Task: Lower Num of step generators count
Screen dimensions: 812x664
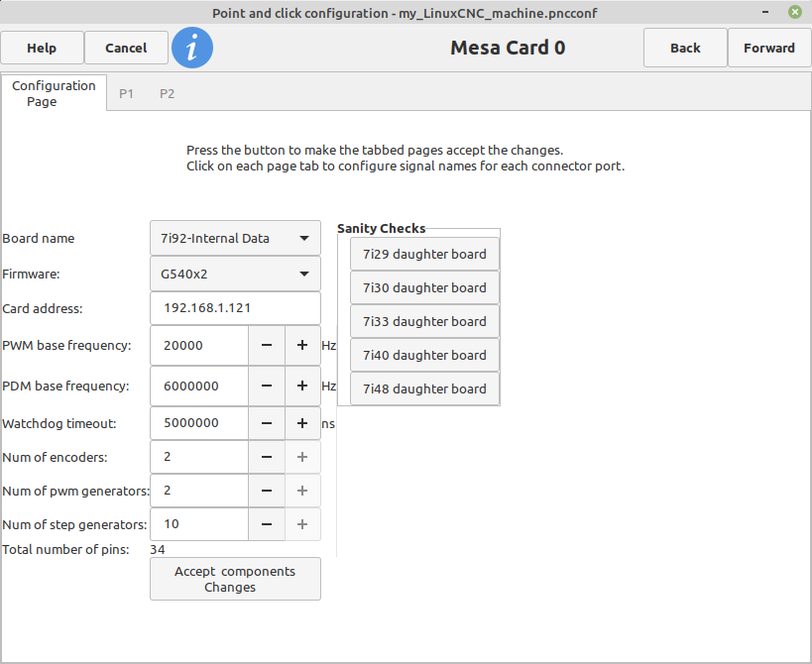Action: coord(267,524)
